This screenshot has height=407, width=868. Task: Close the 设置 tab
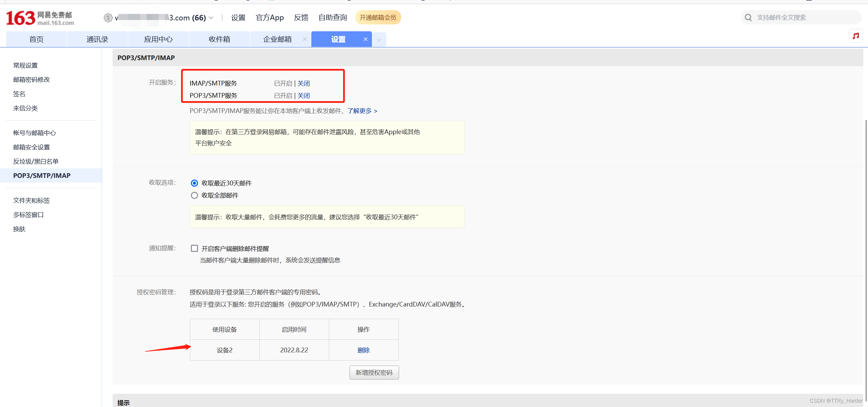(366, 39)
